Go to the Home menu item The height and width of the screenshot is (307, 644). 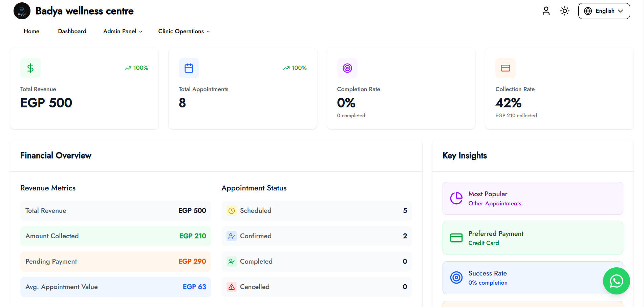31,31
